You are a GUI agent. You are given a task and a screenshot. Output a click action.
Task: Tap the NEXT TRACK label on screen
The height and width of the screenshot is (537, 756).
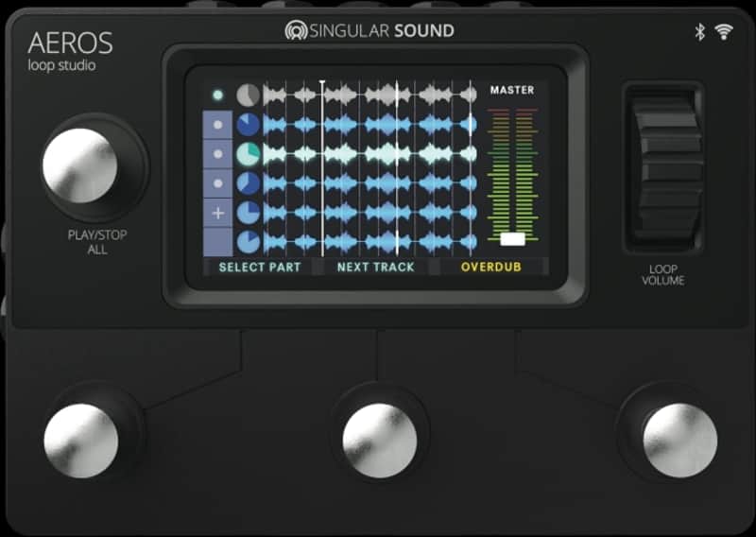[375, 267]
